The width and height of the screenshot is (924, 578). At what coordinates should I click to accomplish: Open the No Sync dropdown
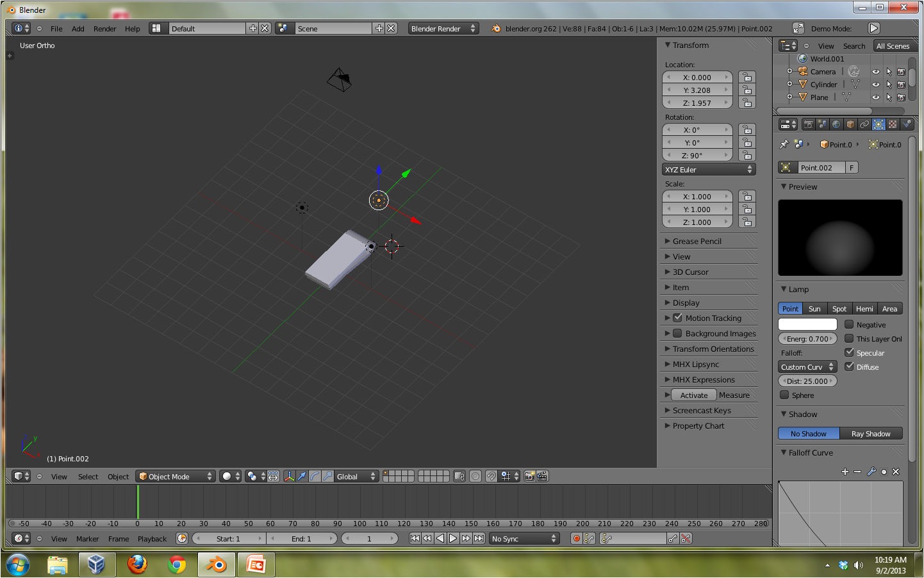tap(524, 539)
